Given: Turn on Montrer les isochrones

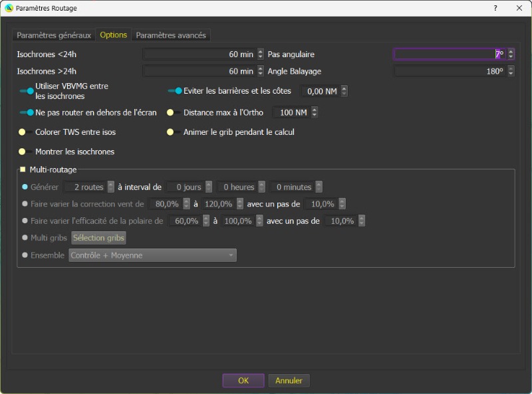Looking at the screenshot, I should 25,151.
